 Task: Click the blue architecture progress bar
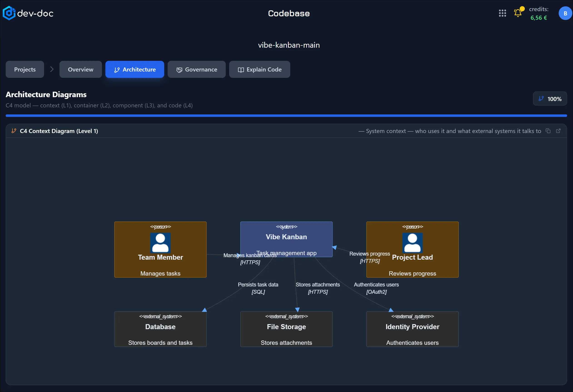[286, 116]
